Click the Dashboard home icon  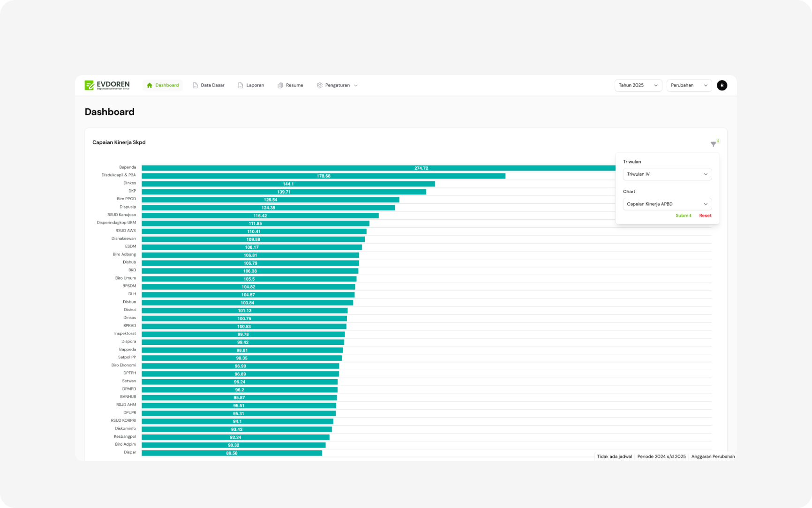[150, 85]
